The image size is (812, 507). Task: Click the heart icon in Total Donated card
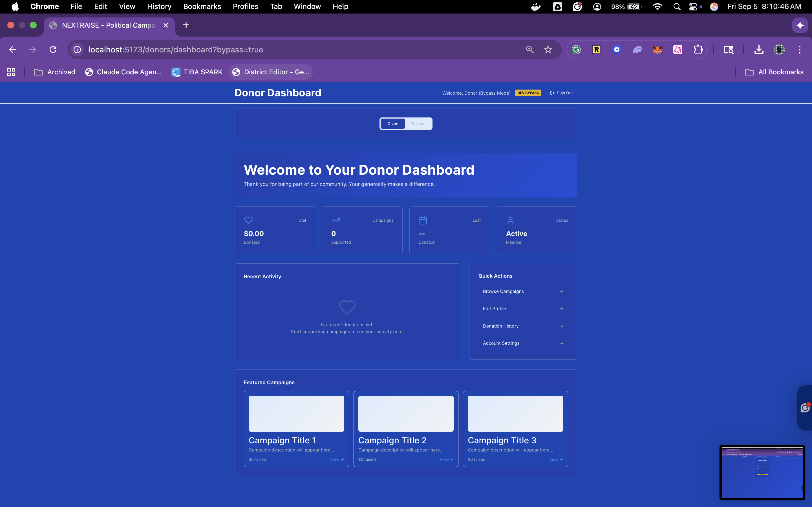click(248, 220)
